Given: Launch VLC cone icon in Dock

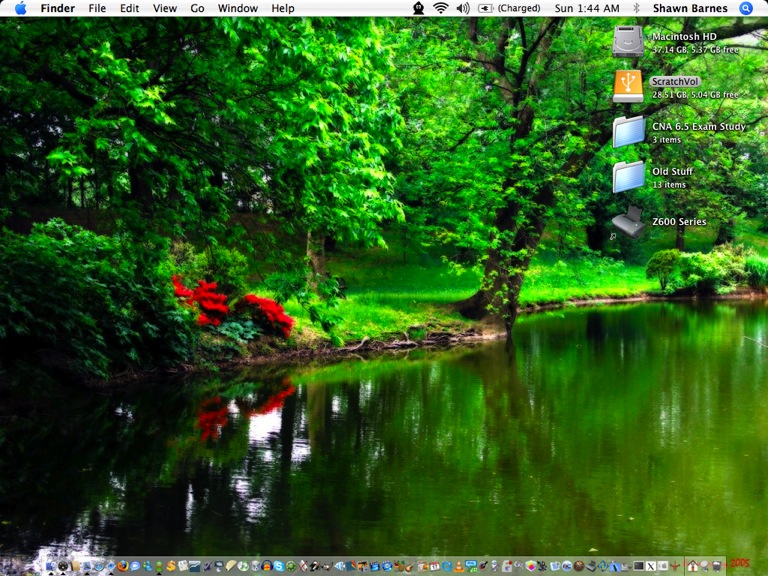Looking at the screenshot, I should [x=458, y=566].
